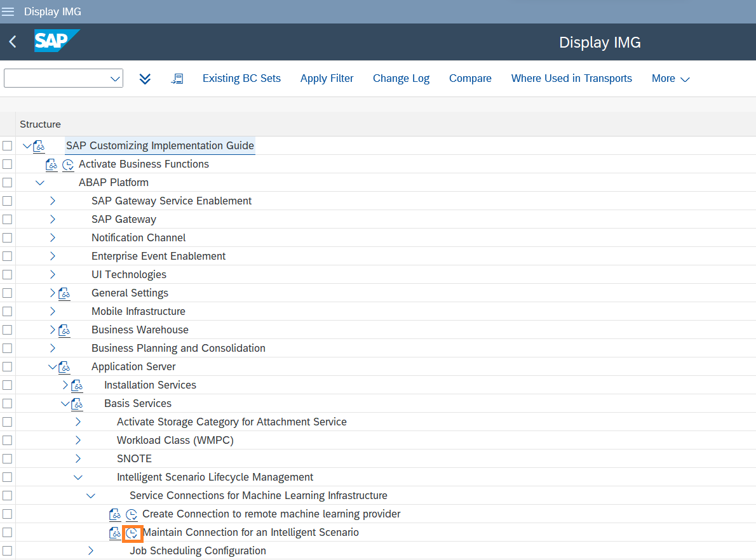Open documentation icon for Basis Services

[x=77, y=404]
